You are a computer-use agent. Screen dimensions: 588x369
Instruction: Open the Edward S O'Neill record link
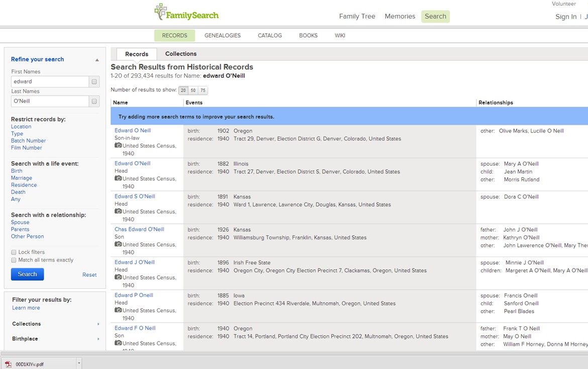coord(135,196)
